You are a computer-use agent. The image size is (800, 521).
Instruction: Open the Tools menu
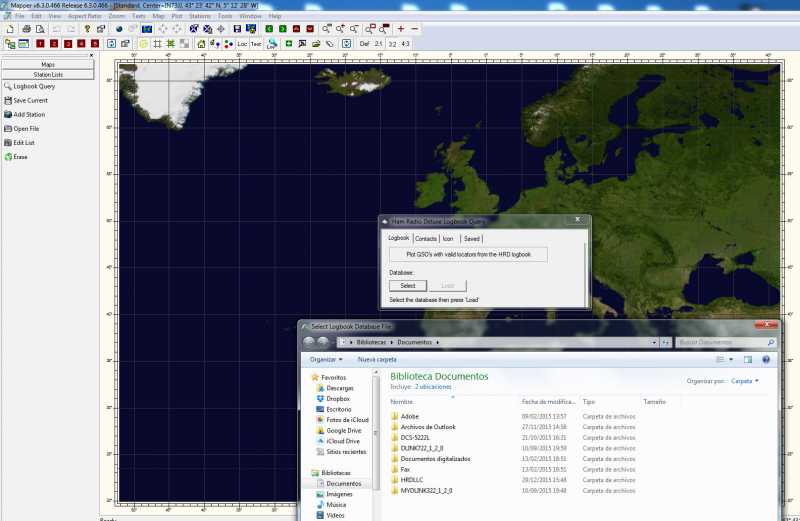pyautogui.click(x=225, y=16)
